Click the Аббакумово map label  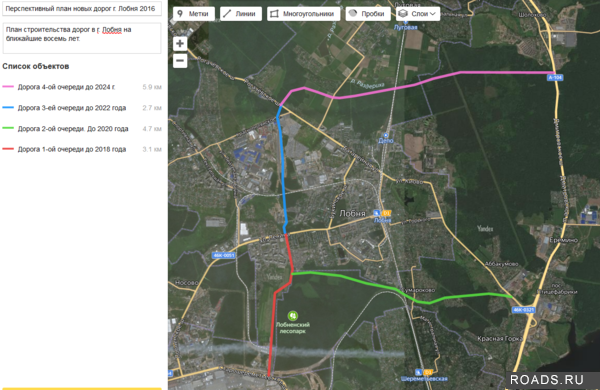pos(502,264)
